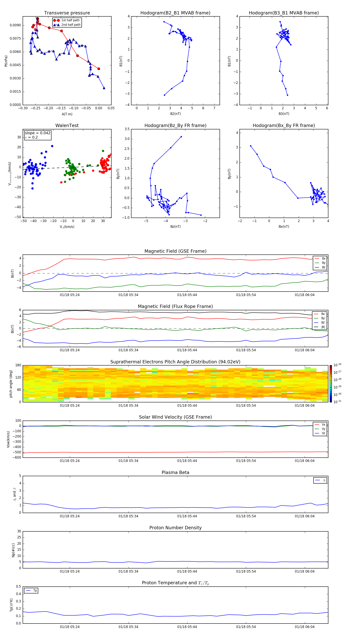Click the 'V_A(km/s)' x-axis label

point(67,227)
